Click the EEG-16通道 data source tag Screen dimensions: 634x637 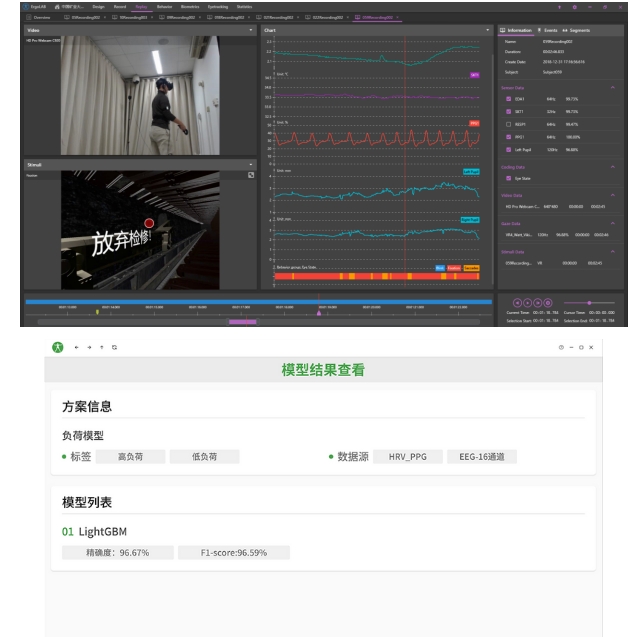pyautogui.click(x=482, y=457)
